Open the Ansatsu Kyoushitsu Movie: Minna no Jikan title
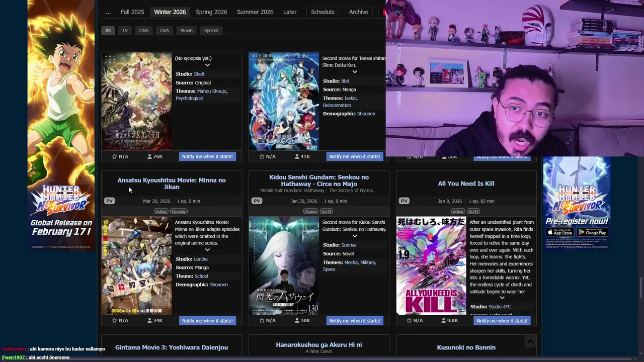Viewport: 644px width, 362px height. click(172, 184)
